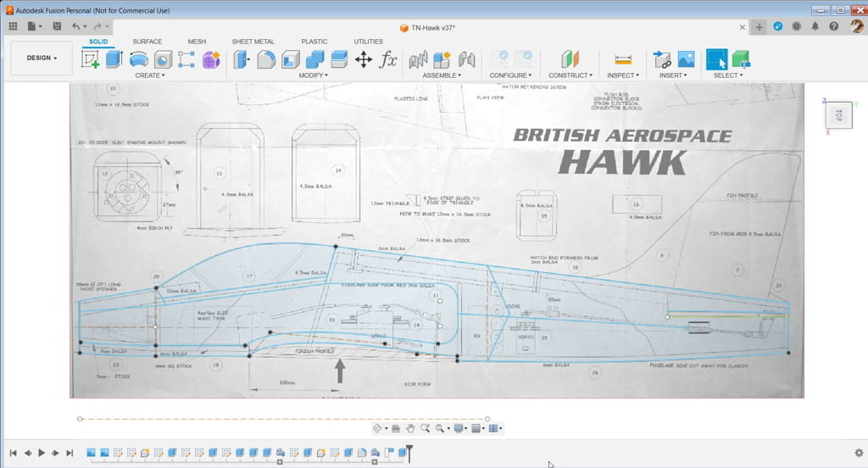Expand the CONSTRUCT menu
The image size is (868, 468).
570,75
